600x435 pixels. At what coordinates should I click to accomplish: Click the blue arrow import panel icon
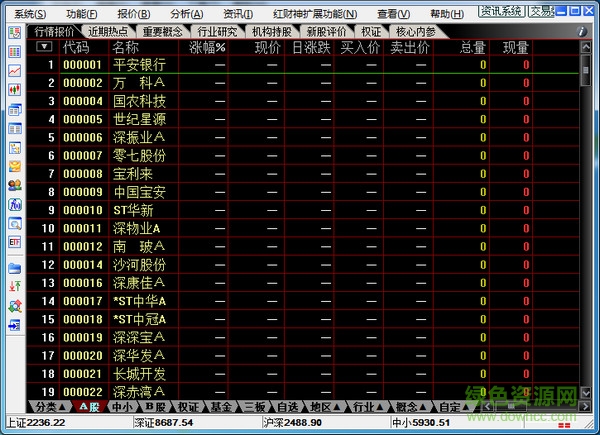tap(15, 325)
